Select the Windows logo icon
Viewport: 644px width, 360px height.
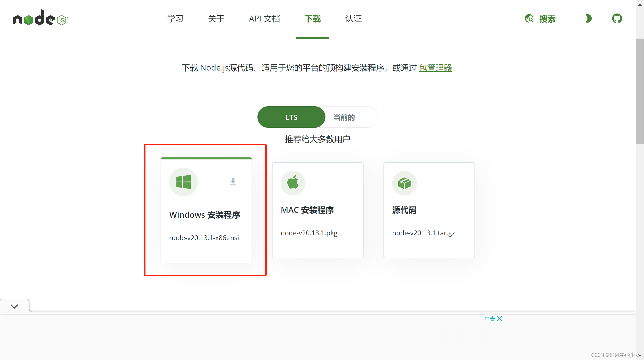pyautogui.click(x=183, y=182)
